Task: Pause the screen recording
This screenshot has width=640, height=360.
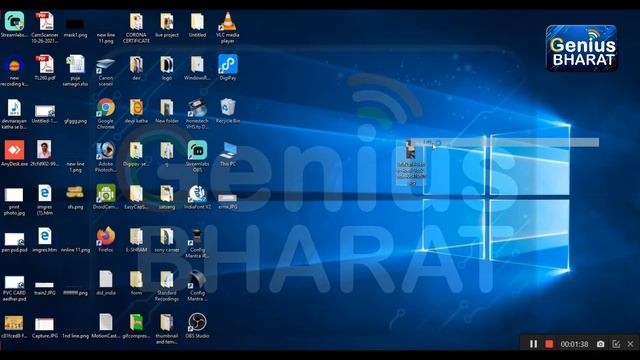Action: click(533, 344)
